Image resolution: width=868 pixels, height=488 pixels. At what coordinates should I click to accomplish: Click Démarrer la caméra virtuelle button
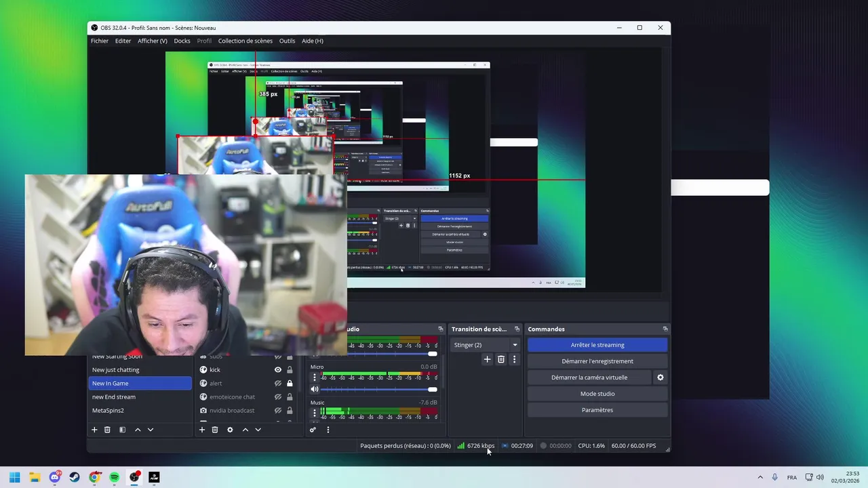pyautogui.click(x=589, y=378)
